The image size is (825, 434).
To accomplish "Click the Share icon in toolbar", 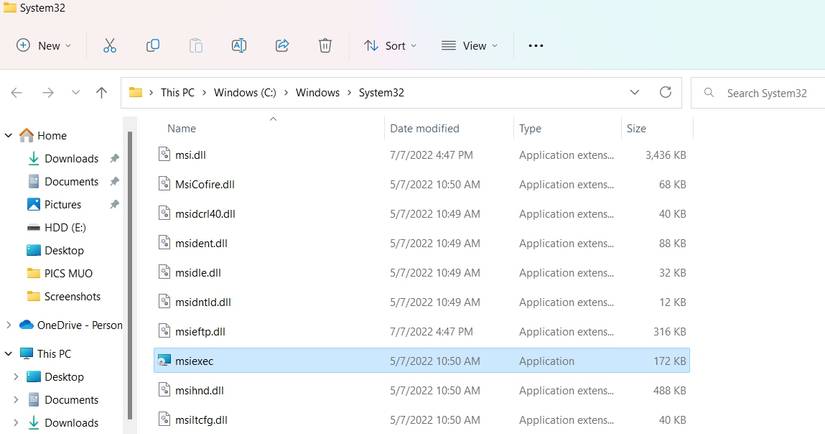I will 282,46.
